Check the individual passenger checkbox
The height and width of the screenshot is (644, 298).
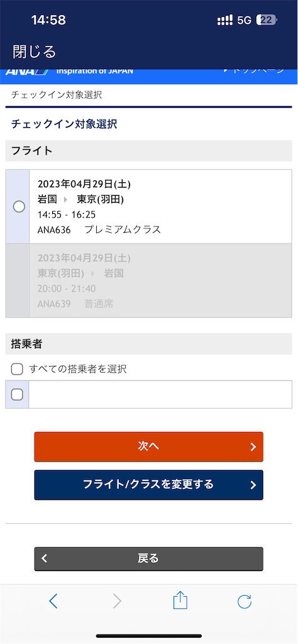pos(17,395)
